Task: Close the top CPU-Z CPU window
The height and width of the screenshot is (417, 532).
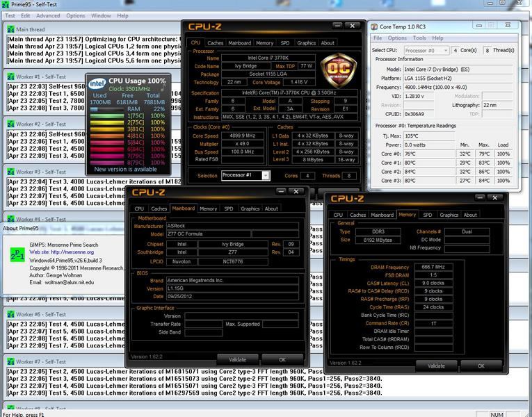Action: click(x=353, y=26)
